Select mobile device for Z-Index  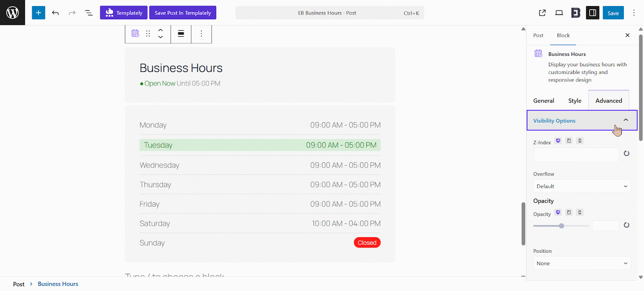tap(580, 141)
